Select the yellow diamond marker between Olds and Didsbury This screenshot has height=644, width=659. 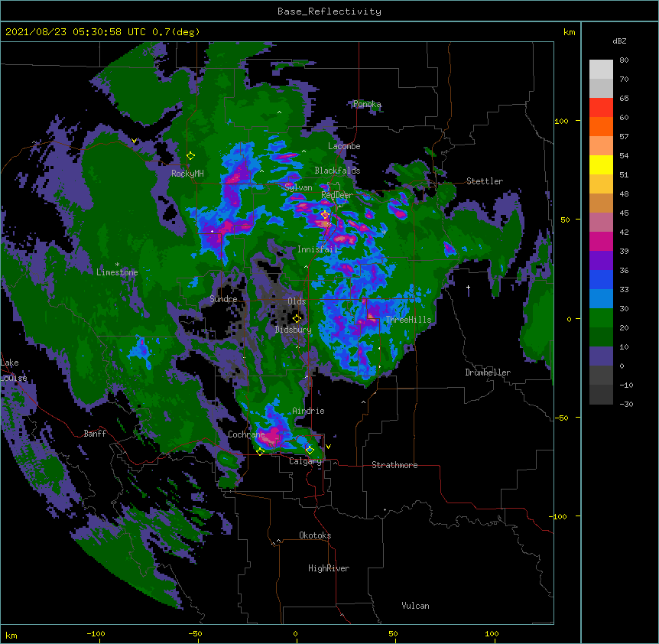(x=297, y=318)
